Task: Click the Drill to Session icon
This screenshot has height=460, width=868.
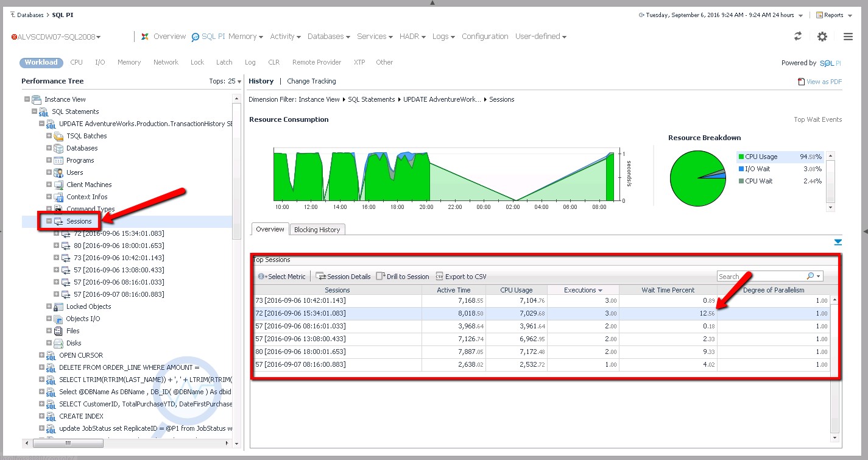Action: click(380, 277)
